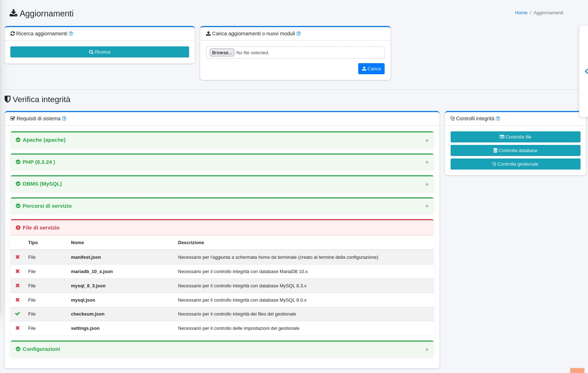Expand the PHP (8.3.24) section
The width and height of the screenshot is (588, 373).
427,162
